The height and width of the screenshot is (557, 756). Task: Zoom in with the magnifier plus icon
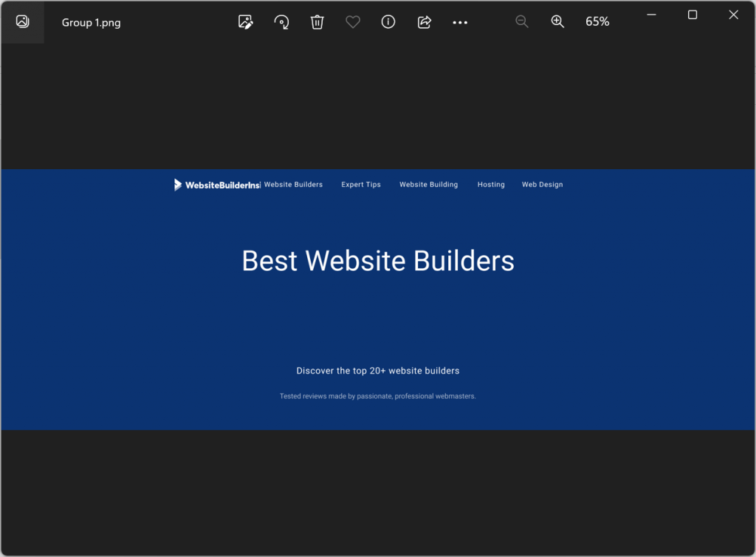point(557,22)
